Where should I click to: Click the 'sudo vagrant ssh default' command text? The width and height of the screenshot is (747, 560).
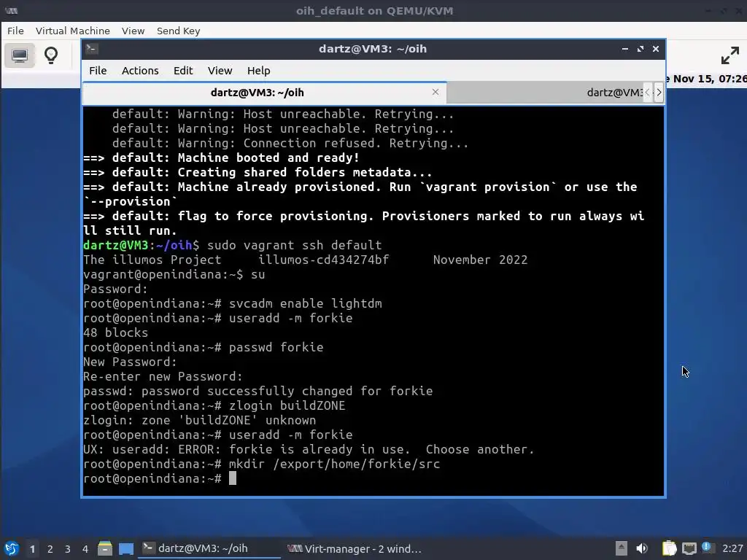pos(295,245)
